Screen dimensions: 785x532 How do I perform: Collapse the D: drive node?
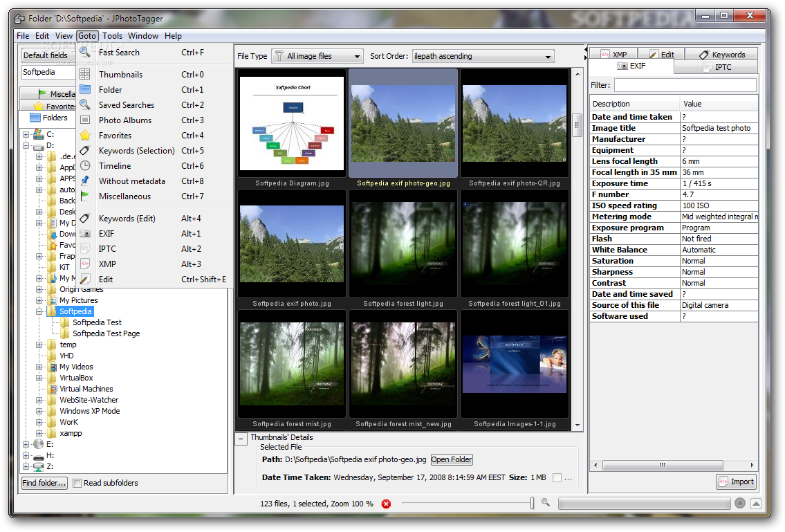(26, 146)
